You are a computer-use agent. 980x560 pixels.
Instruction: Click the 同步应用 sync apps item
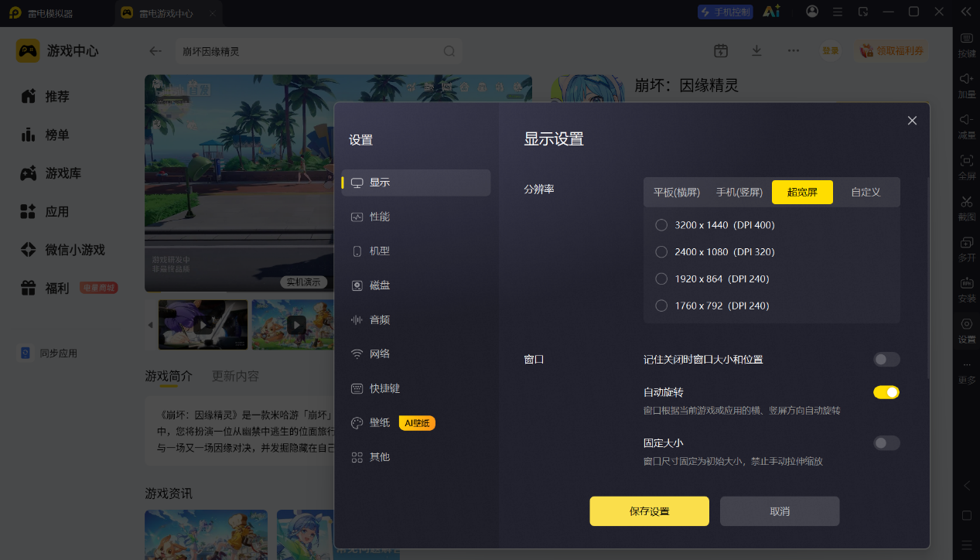point(49,353)
